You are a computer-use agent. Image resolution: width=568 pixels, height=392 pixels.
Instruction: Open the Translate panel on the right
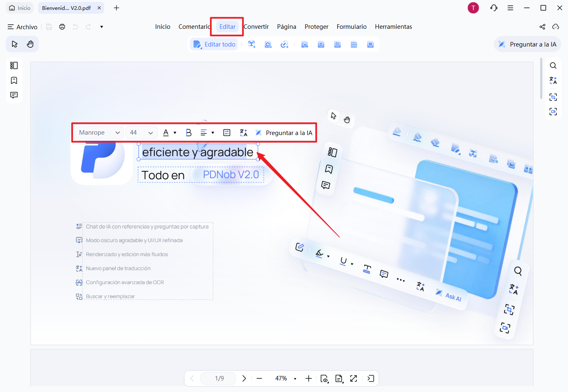553,80
